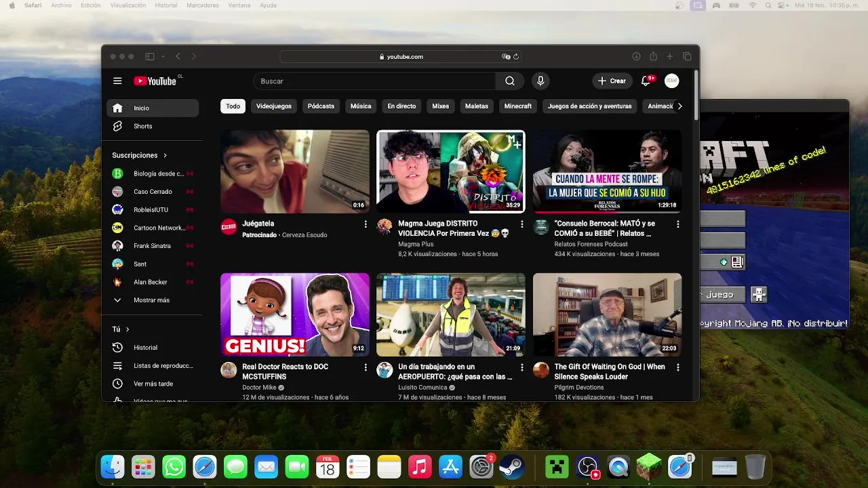The image size is (868, 488).
Task: Open the Cerveza Escudo sponsor link
Action: [x=304, y=235]
